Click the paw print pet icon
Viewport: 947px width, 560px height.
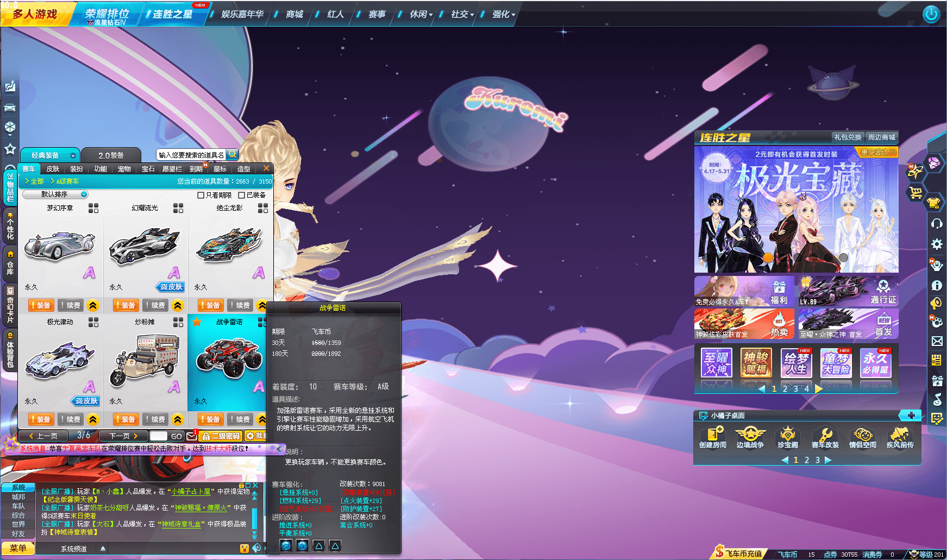[x=937, y=322]
